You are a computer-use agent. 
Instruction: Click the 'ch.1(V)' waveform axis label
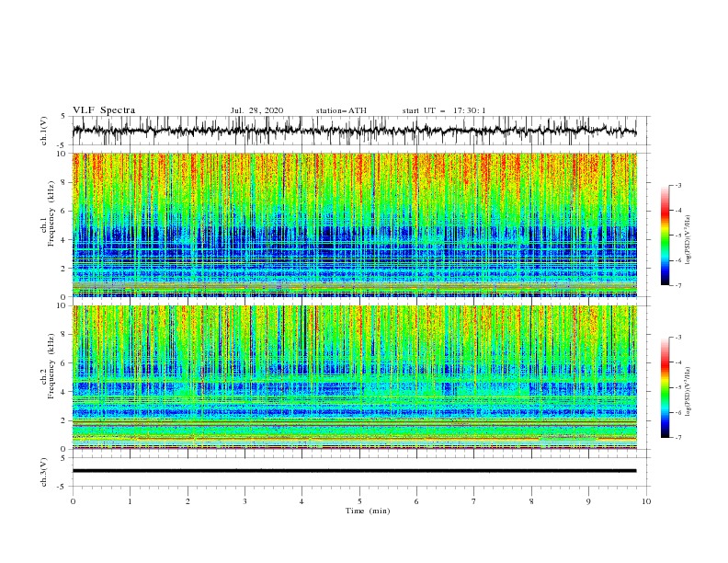[x=44, y=131]
